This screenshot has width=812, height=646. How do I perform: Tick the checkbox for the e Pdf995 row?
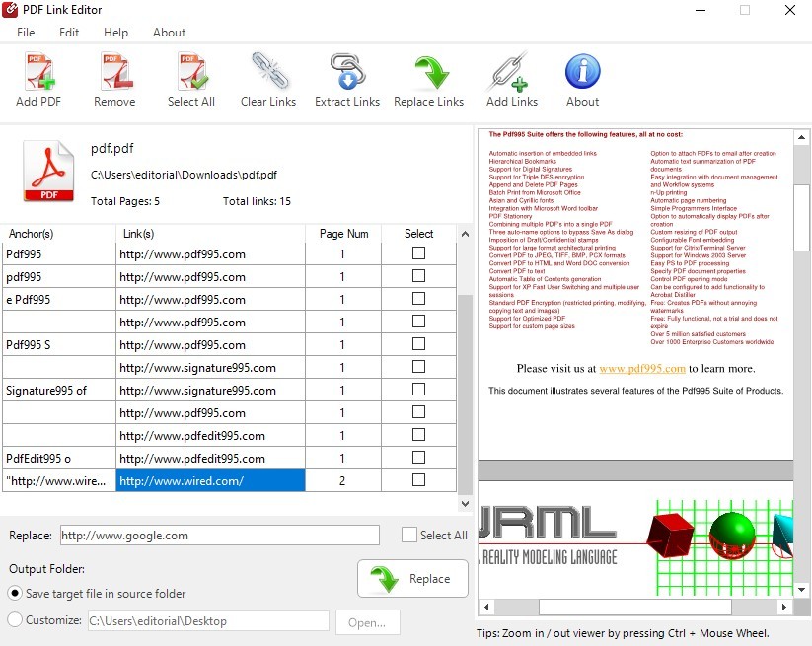click(418, 299)
